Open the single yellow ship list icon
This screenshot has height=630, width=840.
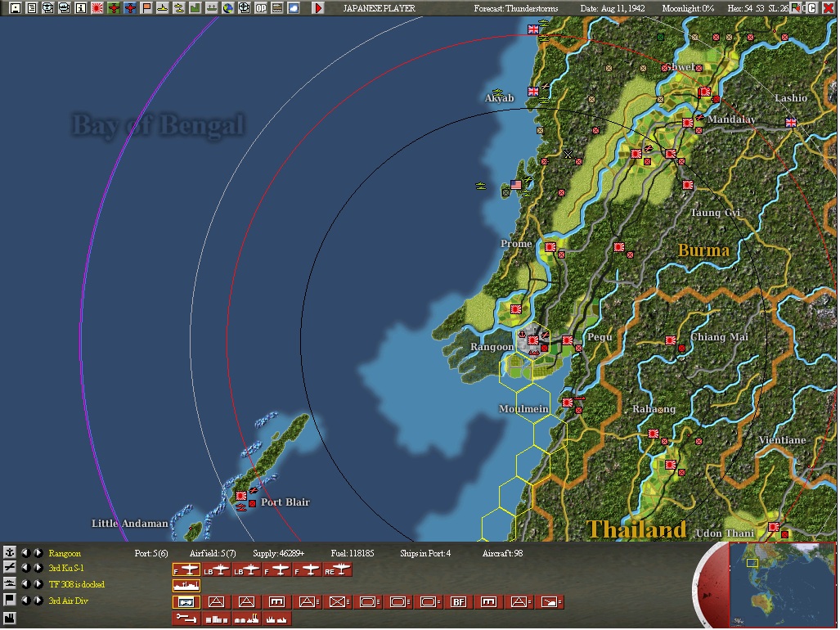[x=162, y=8]
